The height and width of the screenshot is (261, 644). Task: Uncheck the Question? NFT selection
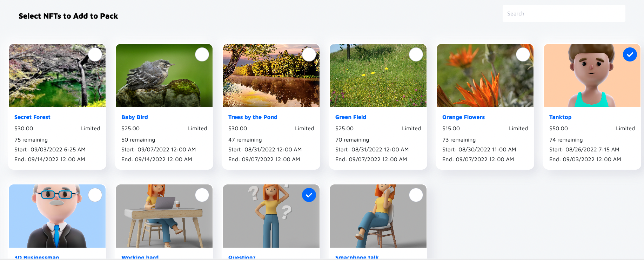pyautogui.click(x=309, y=195)
